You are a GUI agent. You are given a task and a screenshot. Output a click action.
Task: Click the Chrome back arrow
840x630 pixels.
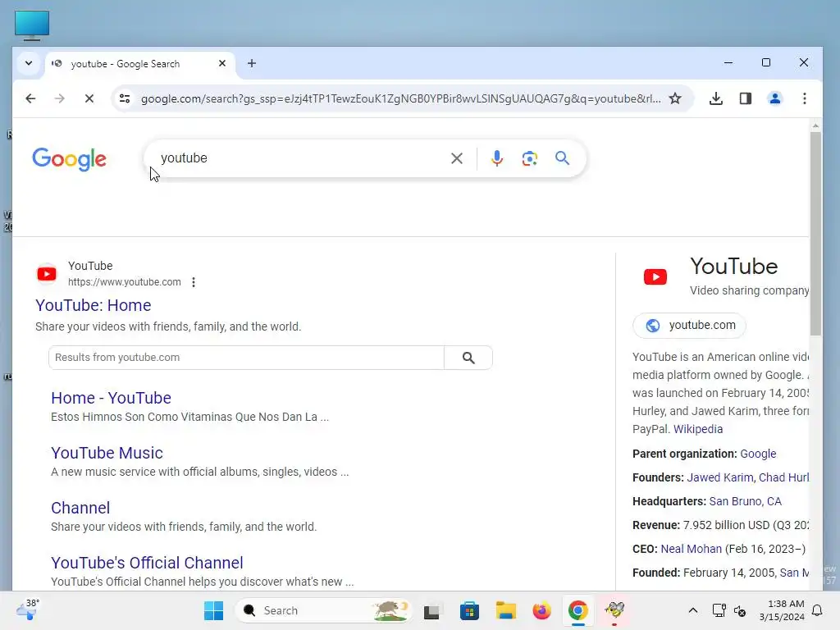(30, 98)
